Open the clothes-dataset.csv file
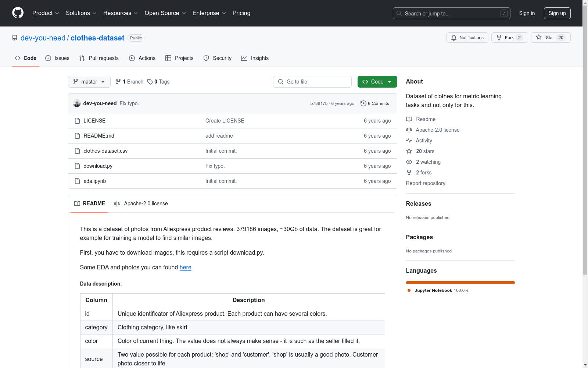The width and height of the screenshot is (588, 368). pyautogui.click(x=105, y=151)
